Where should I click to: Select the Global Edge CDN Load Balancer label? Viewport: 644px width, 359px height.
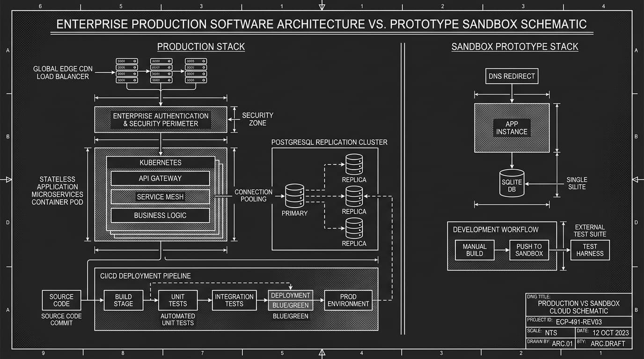63,72
